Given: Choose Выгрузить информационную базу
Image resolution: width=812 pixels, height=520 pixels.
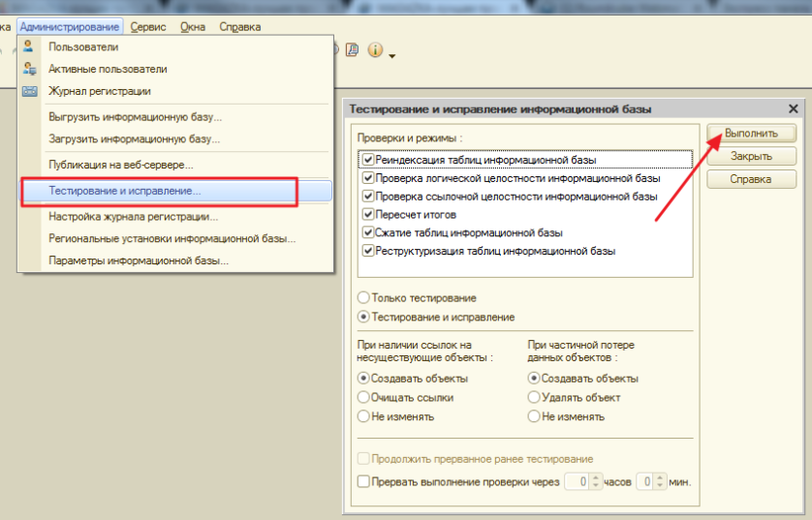Looking at the screenshot, I should (176, 117).
